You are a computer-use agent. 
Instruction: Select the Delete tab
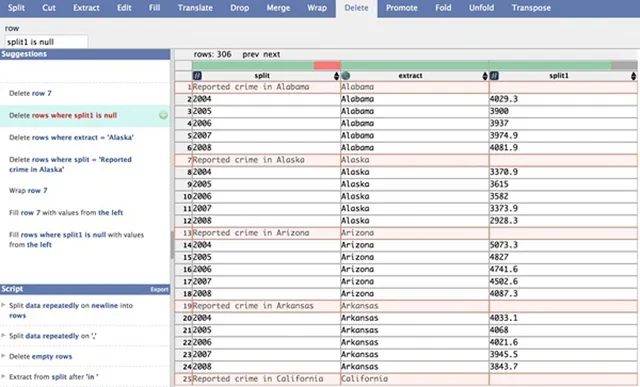coord(356,8)
